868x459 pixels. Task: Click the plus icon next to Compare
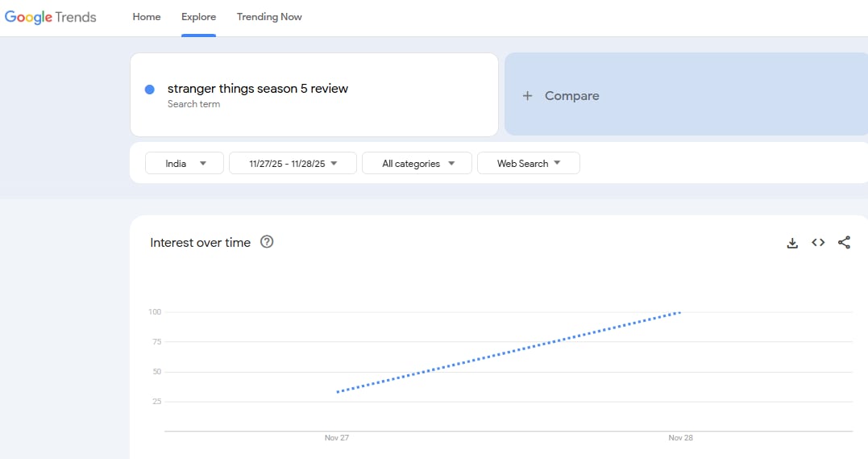(528, 96)
